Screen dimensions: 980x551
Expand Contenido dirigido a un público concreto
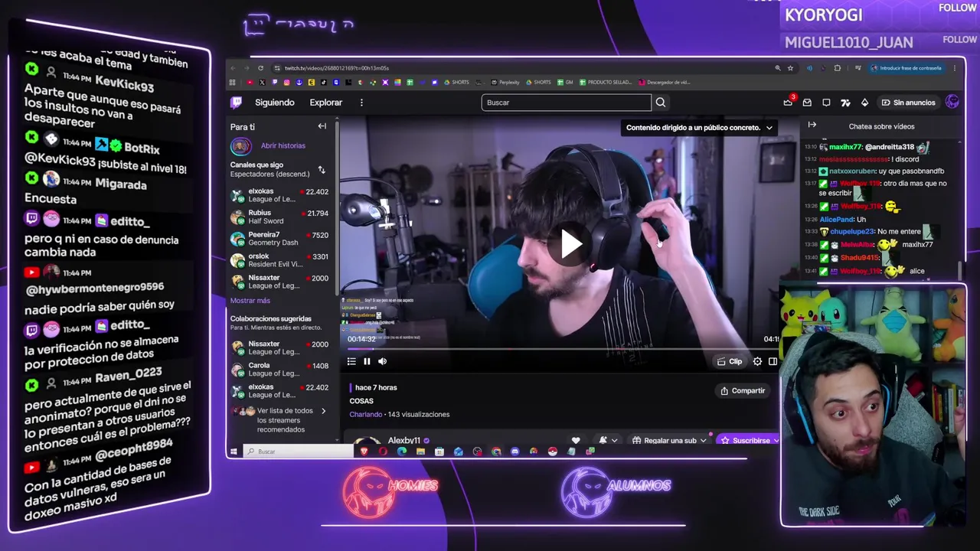tap(700, 128)
